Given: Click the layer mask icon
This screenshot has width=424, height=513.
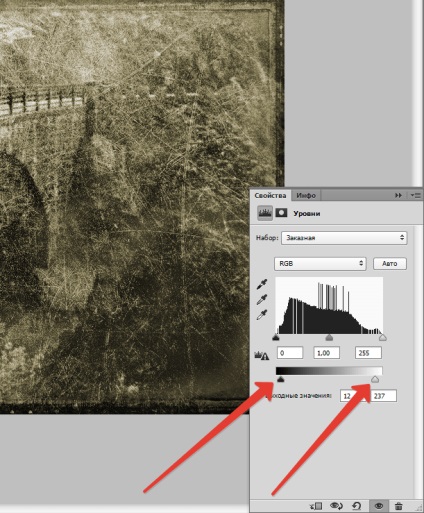Looking at the screenshot, I should click(281, 213).
